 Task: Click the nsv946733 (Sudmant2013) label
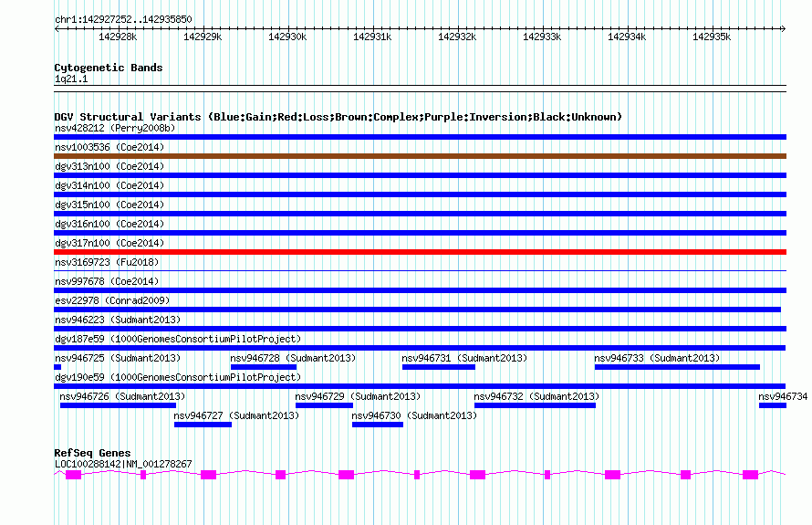657,358
